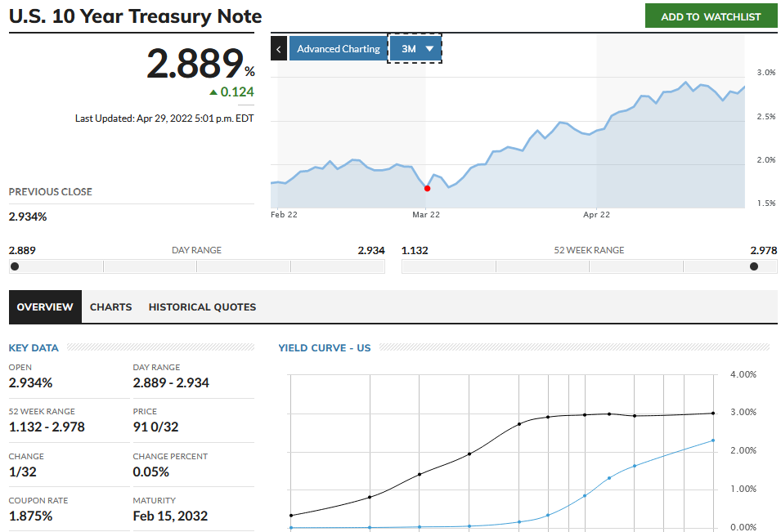The height and width of the screenshot is (532, 781).
Task: Click the last black point on yield curve
Action: (713, 413)
